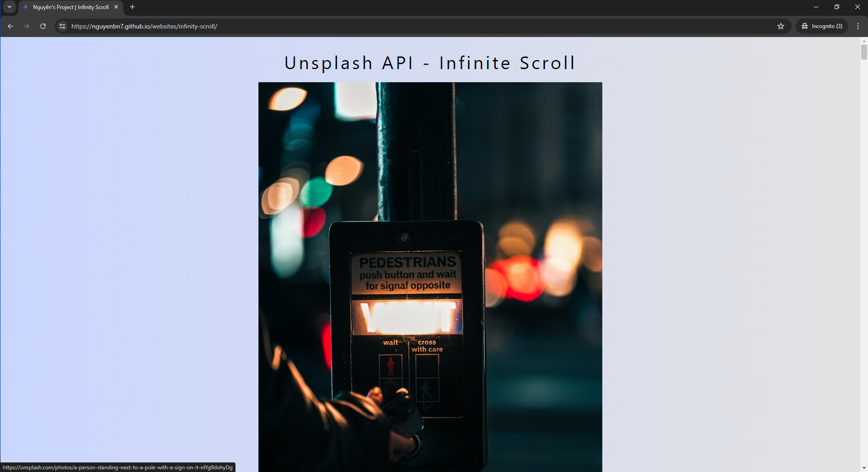Open the pedestrian crossing photo on Unsplash
Image resolution: width=868 pixels, height=472 pixels.
point(430,277)
